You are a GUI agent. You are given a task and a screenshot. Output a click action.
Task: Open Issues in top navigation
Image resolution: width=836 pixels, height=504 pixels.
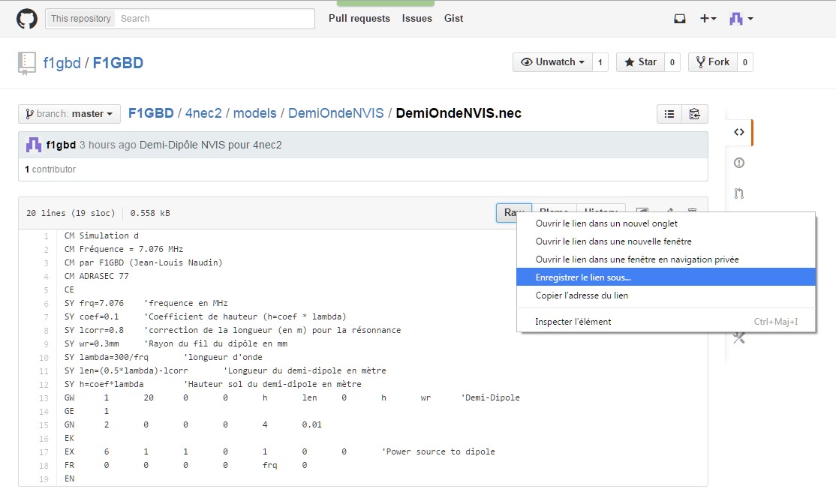pos(417,18)
